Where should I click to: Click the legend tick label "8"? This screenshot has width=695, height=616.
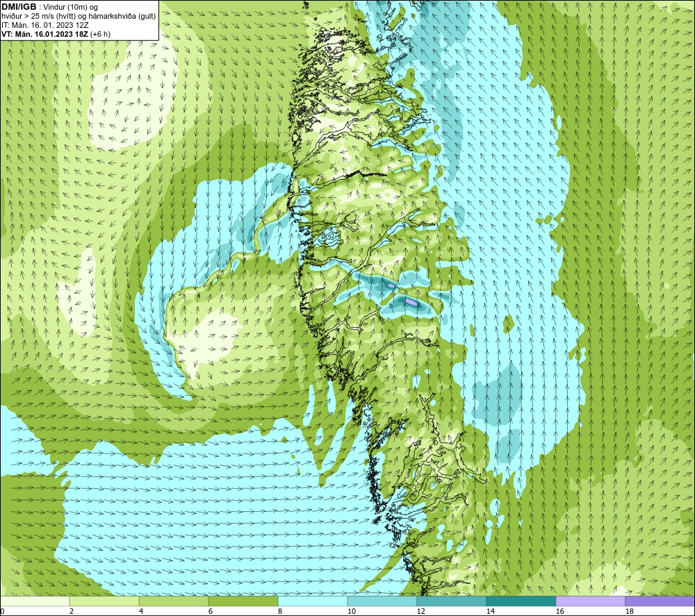(280, 612)
